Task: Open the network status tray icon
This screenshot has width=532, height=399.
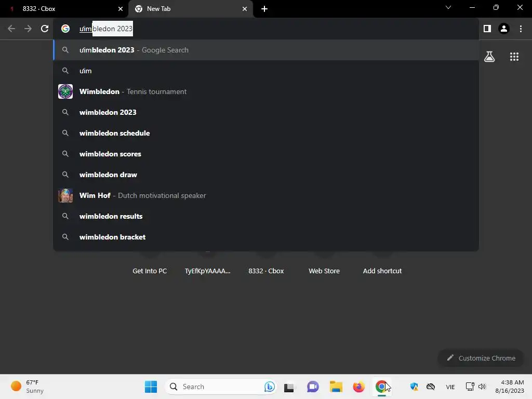Action: point(470,387)
